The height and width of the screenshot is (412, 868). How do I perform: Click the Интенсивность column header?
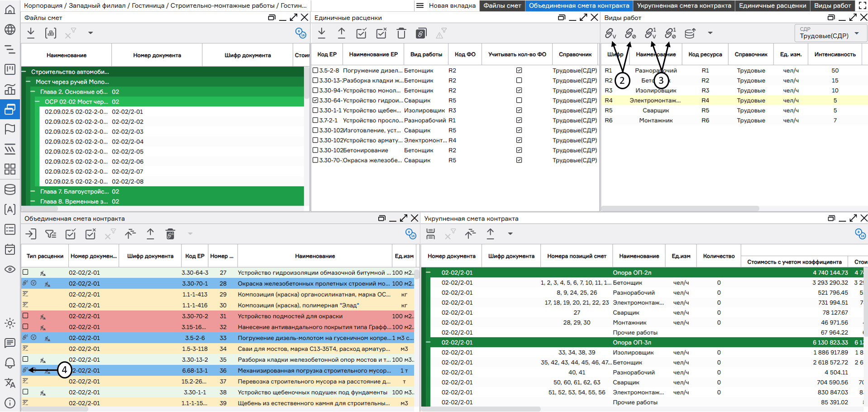click(x=835, y=54)
